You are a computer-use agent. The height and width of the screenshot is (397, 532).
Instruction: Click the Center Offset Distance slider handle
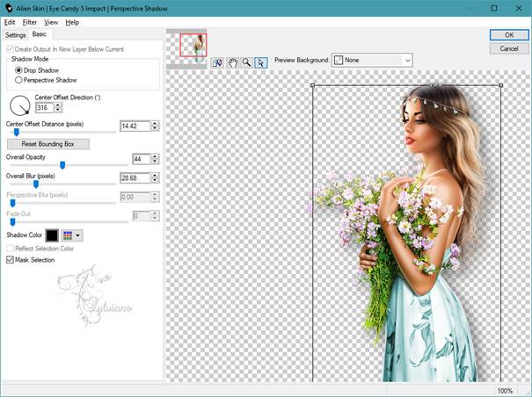[16, 132]
